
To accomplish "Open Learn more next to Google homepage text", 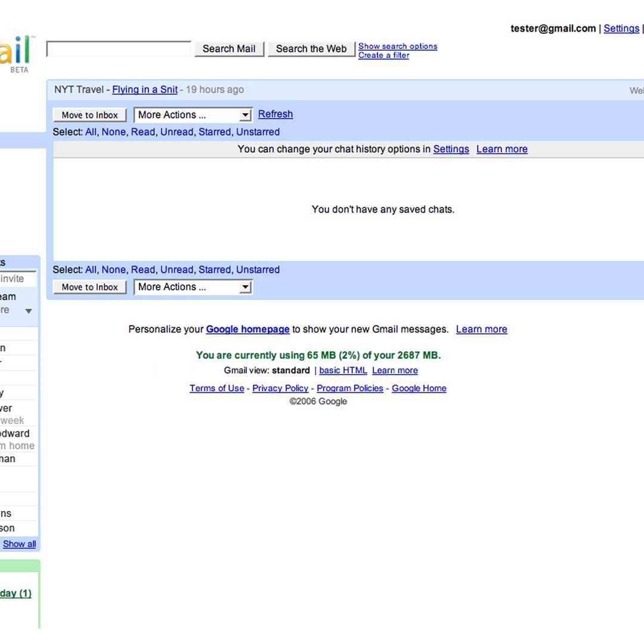I will (481, 329).
